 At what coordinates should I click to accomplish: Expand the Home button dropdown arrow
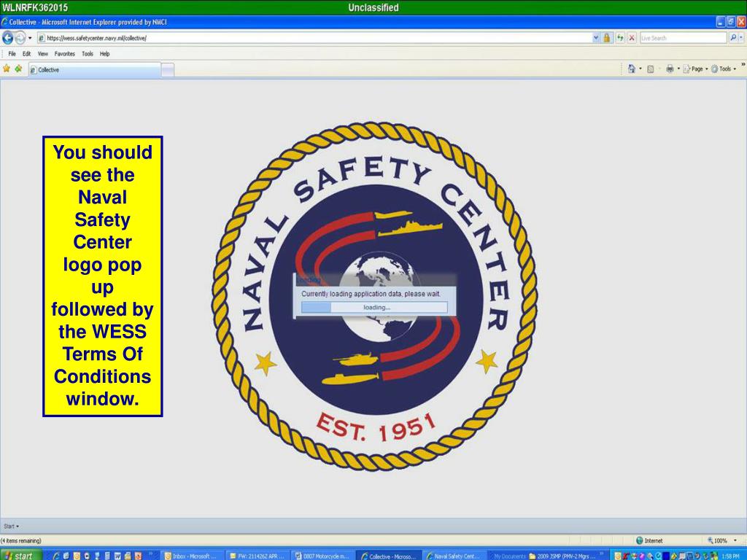point(640,69)
